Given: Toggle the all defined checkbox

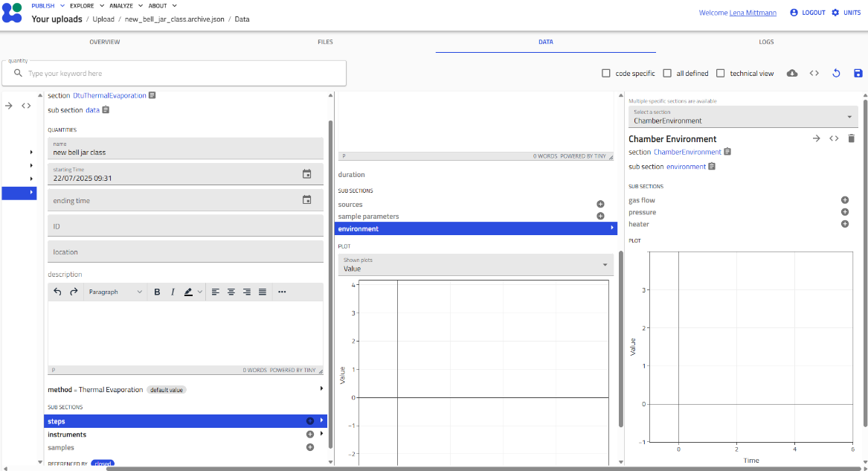Looking at the screenshot, I should click(x=667, y=74).
